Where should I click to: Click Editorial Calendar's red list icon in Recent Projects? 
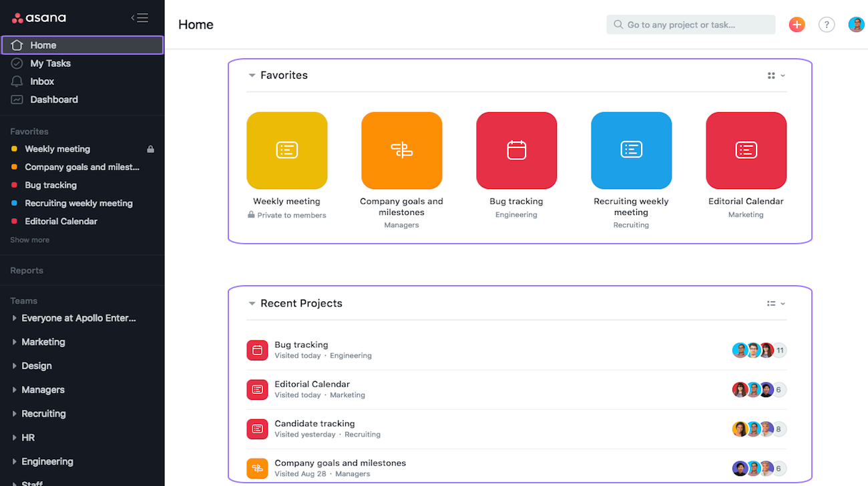pos(257,389)
